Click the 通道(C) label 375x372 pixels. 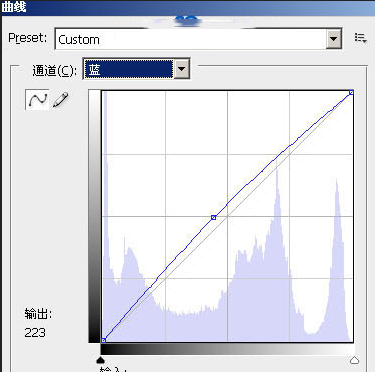click(54, 70)
